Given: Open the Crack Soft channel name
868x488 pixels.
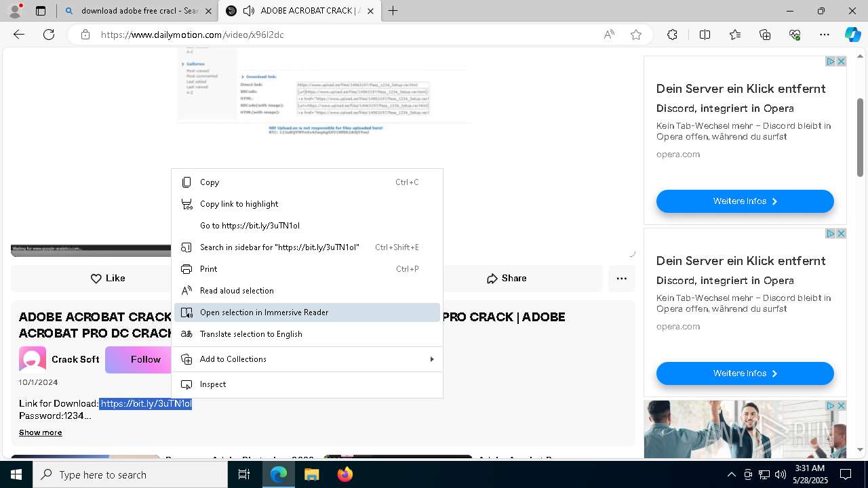Looking at the screenshot, I should click(75, 360).
